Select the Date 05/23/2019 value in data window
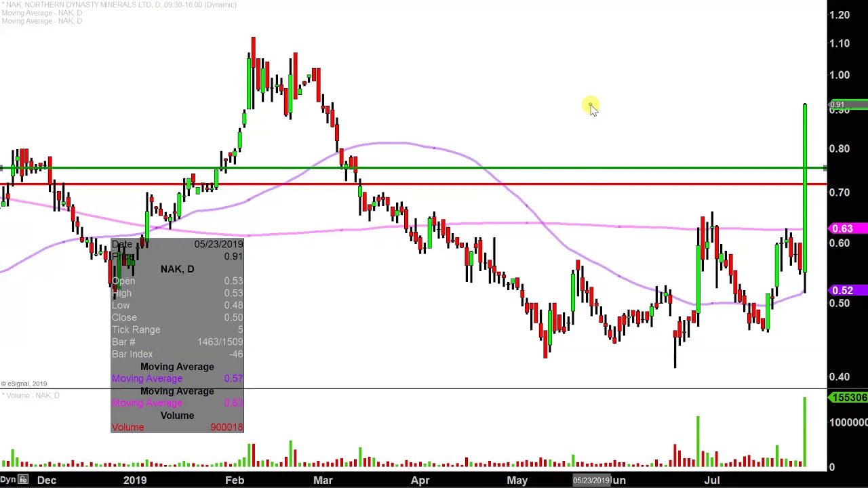This screenshot has width=868, height=488. pyautogui.click(x=218, y=244)
